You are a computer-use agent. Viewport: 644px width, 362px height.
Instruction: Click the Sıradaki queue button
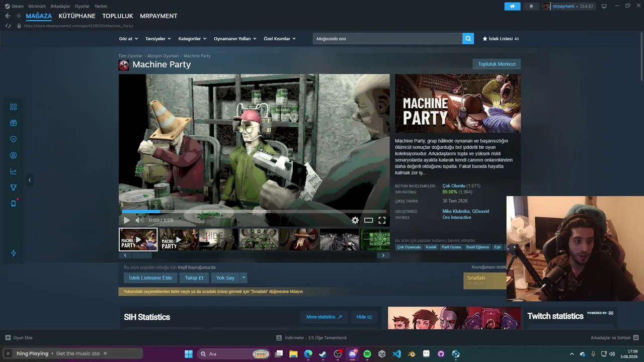485,281
